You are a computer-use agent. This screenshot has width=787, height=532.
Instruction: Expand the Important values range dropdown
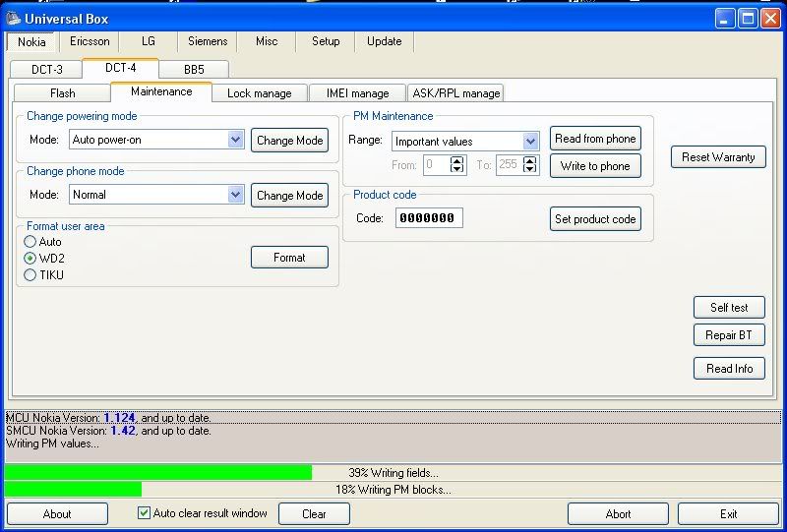point(530,142)
